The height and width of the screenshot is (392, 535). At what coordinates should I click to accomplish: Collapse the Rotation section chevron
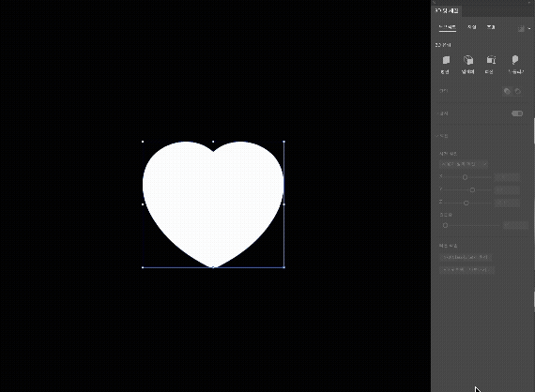point(436,136)
